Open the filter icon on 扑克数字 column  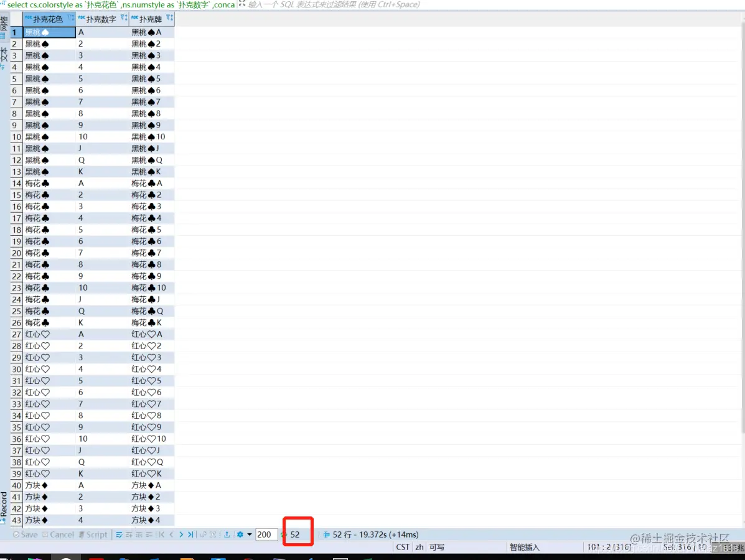pos(124,18)
